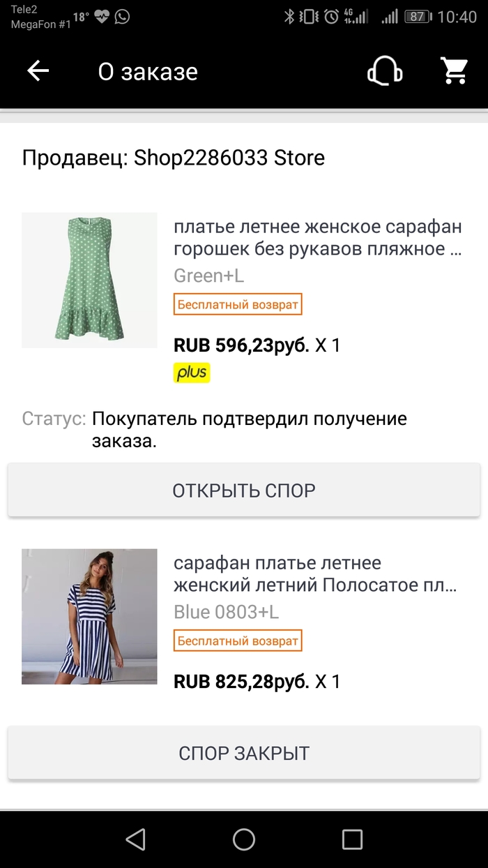Viewport: 488px width, 868px height.
Task: Tap WhatsApp notification icon in status bar
Action: coord(123,17)
